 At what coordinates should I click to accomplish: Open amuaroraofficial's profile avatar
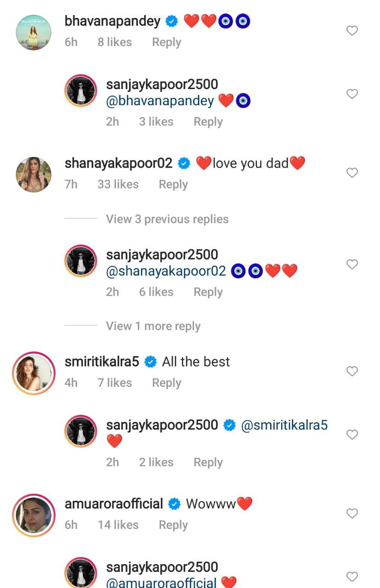(x=34, y=515)
